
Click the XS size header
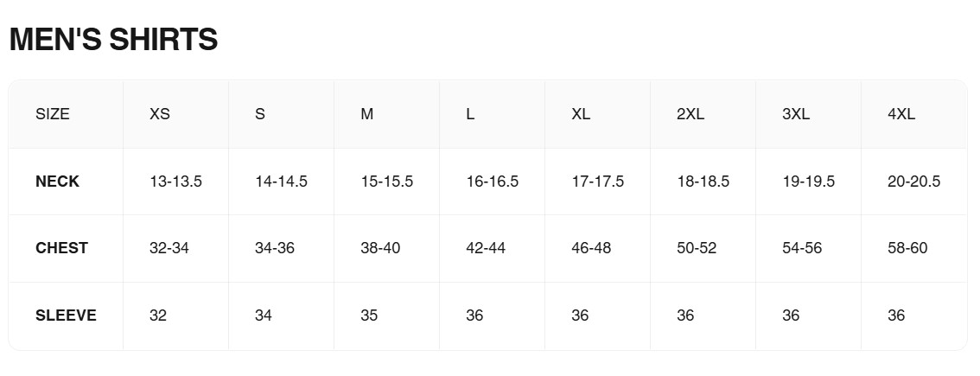coord(160,114)
